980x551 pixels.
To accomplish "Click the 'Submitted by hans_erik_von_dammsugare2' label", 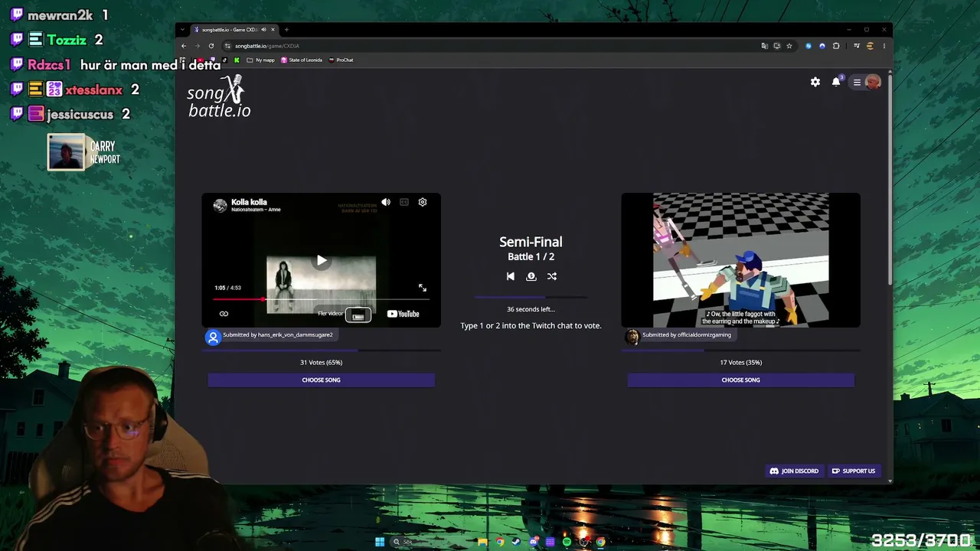I will [x=278, y=334].
